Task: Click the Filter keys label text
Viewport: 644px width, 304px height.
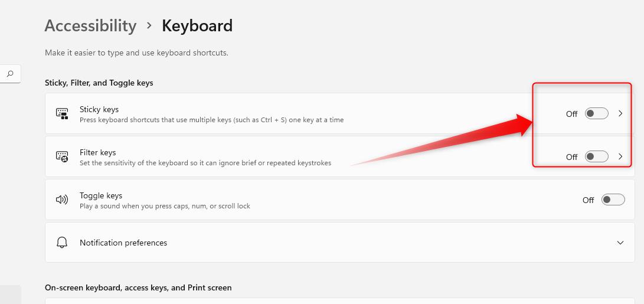Action: (x=98, y=152)
